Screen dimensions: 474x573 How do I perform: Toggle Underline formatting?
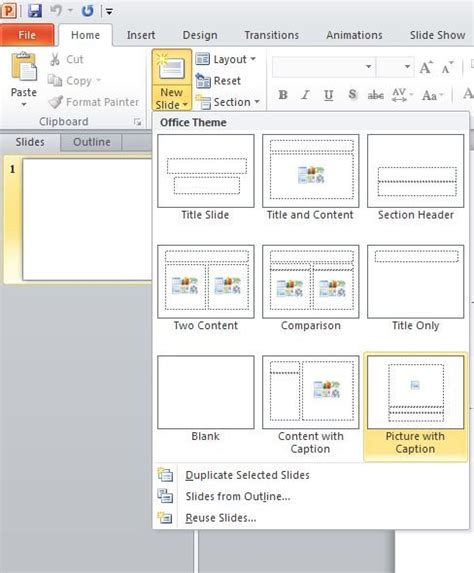(x=329, y=95)
